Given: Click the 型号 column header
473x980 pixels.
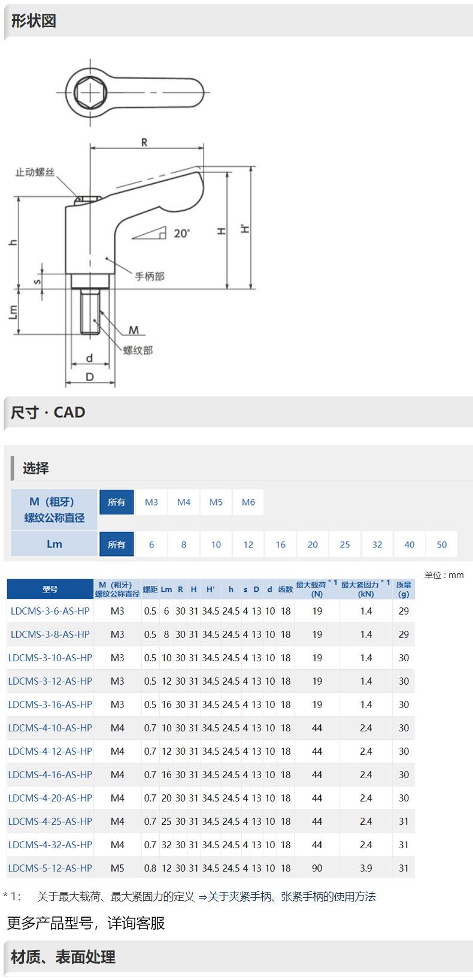Looking at the screenshot, I should click(50, 589).
